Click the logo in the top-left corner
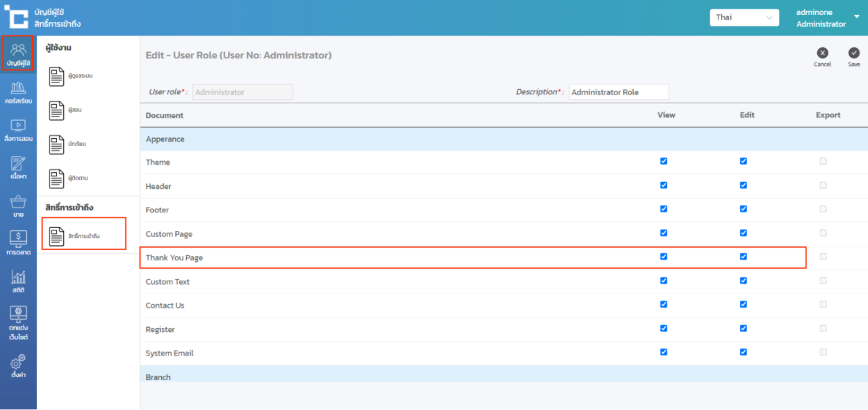This screenshot has height=410, width=868. pos(16,17)
